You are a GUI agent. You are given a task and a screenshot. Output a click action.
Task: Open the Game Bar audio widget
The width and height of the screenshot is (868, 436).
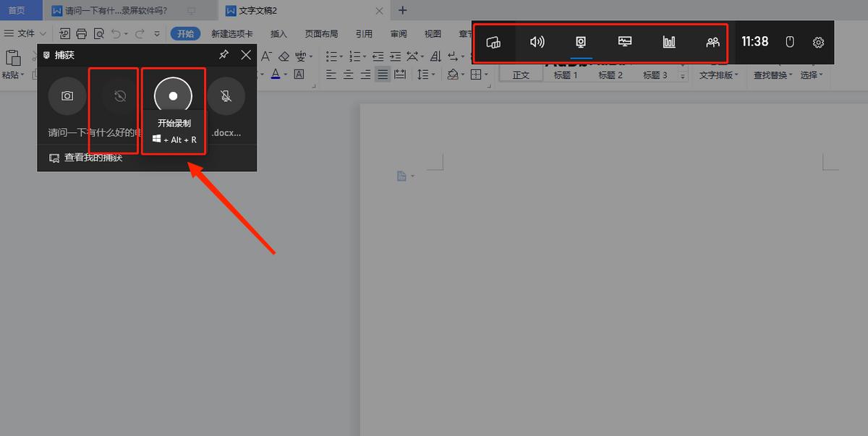pos(537,42)
